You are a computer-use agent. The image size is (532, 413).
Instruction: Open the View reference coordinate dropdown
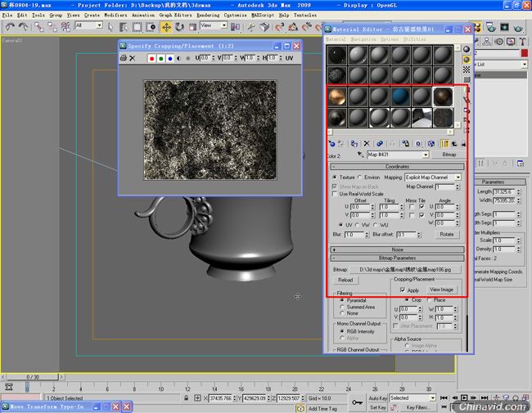pyautogui.click(x=223, y=25)
